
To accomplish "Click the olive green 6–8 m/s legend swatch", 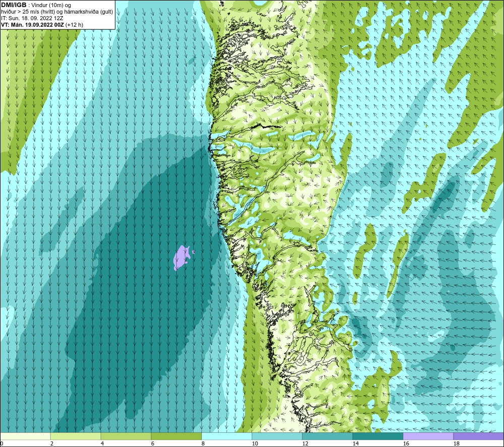I will coord(176,436).
